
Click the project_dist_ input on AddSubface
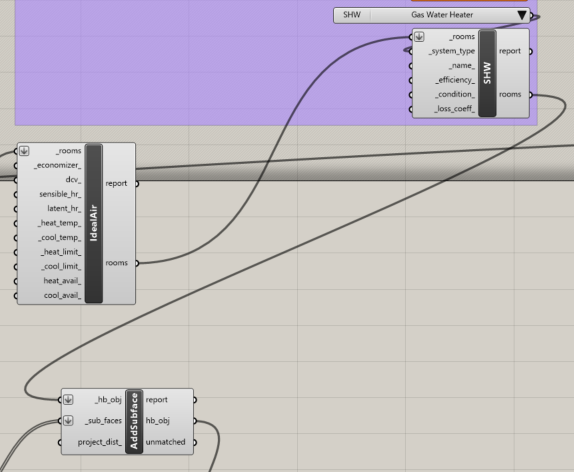click(100, 442)
